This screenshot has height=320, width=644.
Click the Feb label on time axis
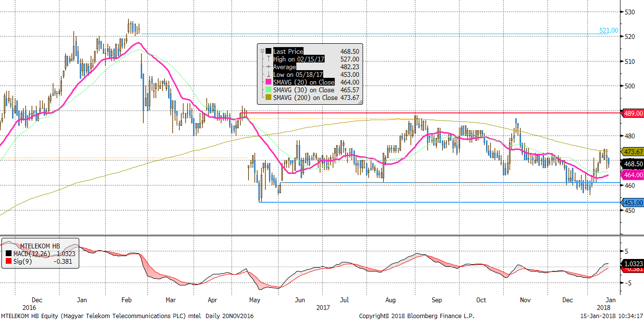point(126,300)
